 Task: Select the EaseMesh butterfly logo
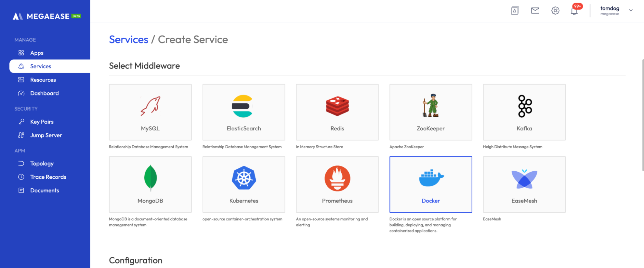pyautogui.click(x=524, y=179)
